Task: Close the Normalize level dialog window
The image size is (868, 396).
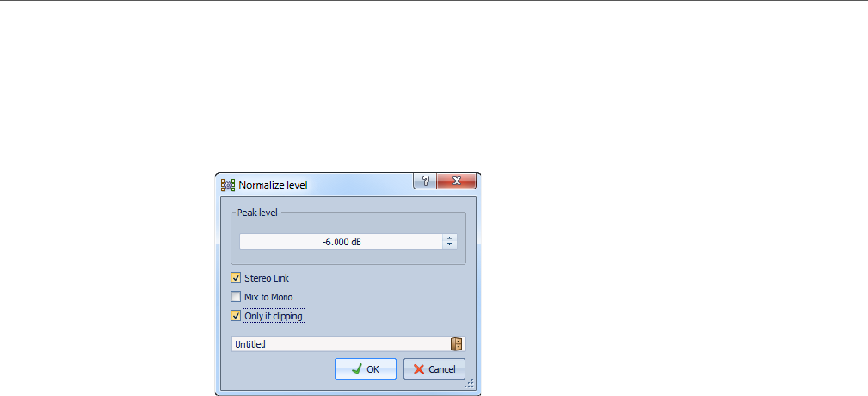Action: click(456, 181)
